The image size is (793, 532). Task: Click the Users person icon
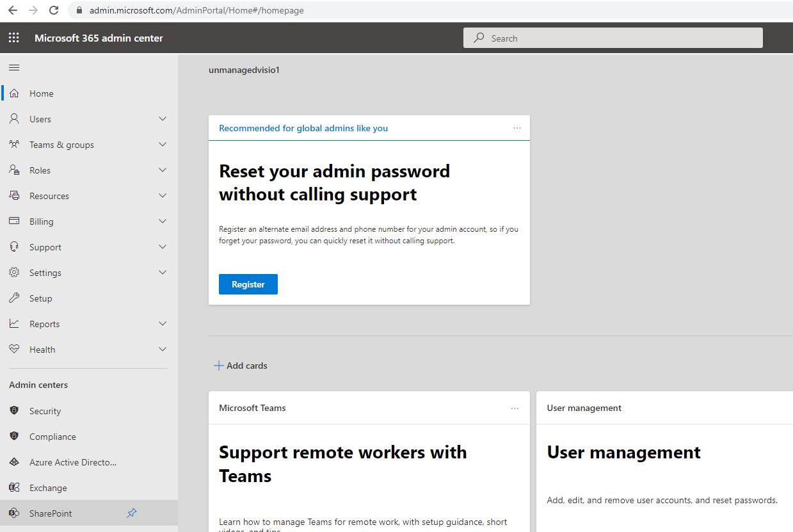point(14,118)
